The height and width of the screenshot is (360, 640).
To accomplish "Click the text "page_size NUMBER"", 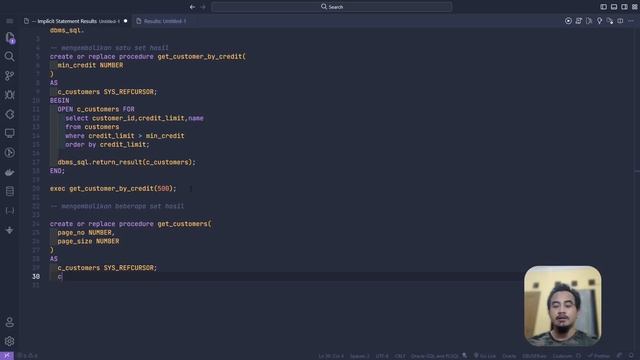I will pos(88,241).
